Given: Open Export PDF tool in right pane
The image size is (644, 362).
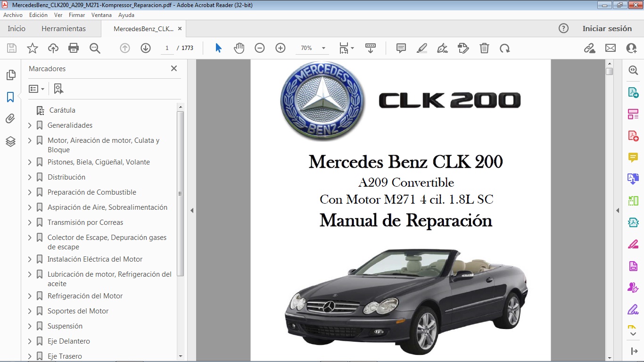Looking at the screenshot, I should (x=633, y=92).
